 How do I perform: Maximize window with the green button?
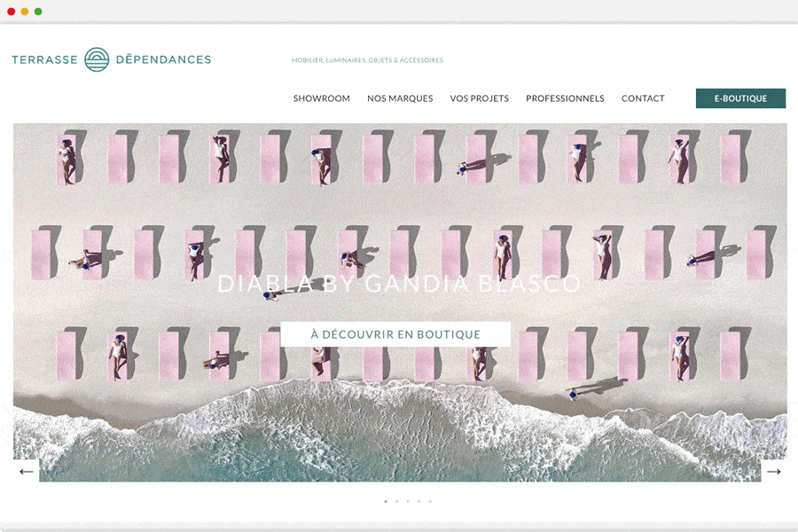click(38, 12)
